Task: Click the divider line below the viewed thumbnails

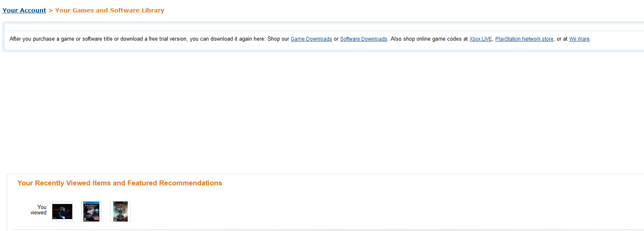Action: 328,229
